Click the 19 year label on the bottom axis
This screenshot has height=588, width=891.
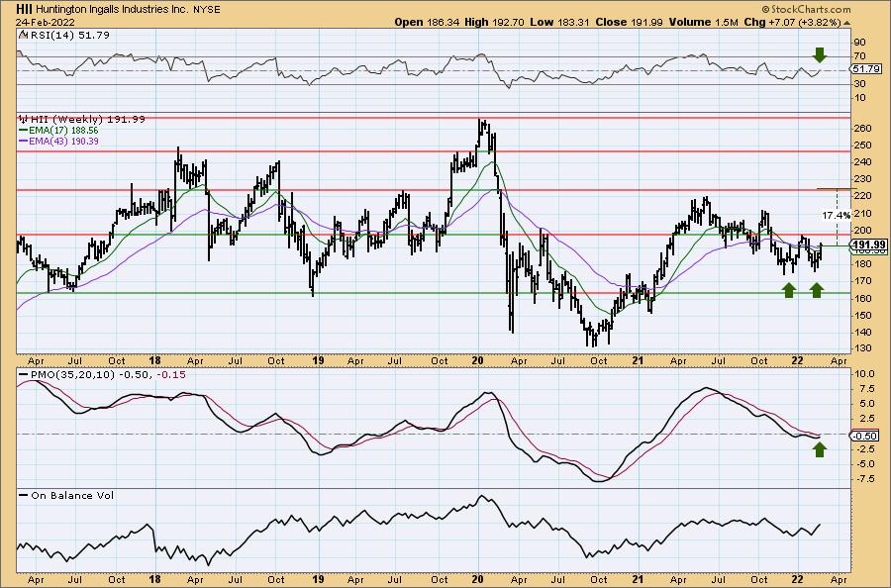point(318,579)
